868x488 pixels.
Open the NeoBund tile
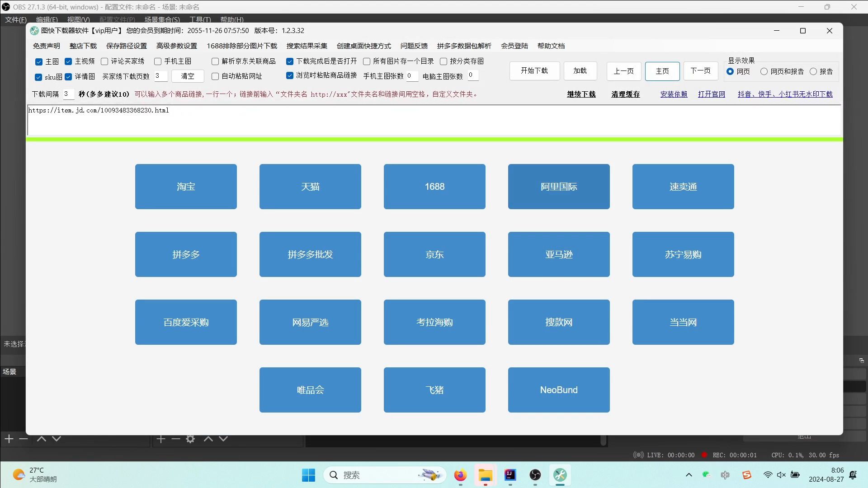pos(559,390)
